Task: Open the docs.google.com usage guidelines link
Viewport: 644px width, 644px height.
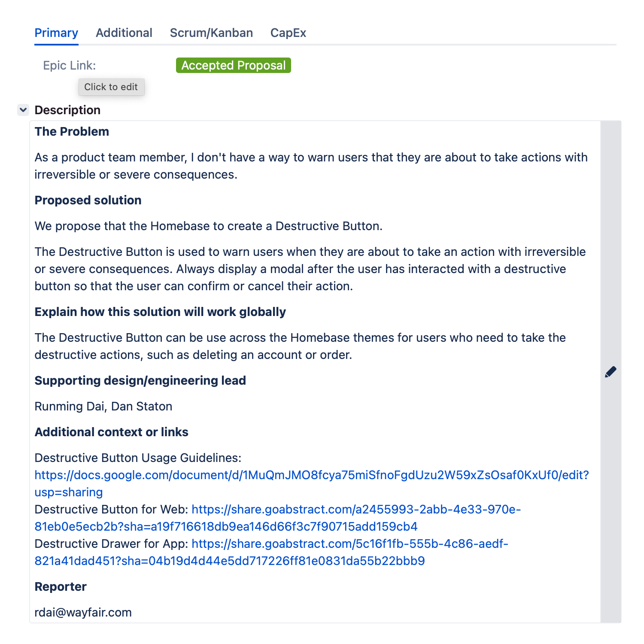Action: click(312, 475)
